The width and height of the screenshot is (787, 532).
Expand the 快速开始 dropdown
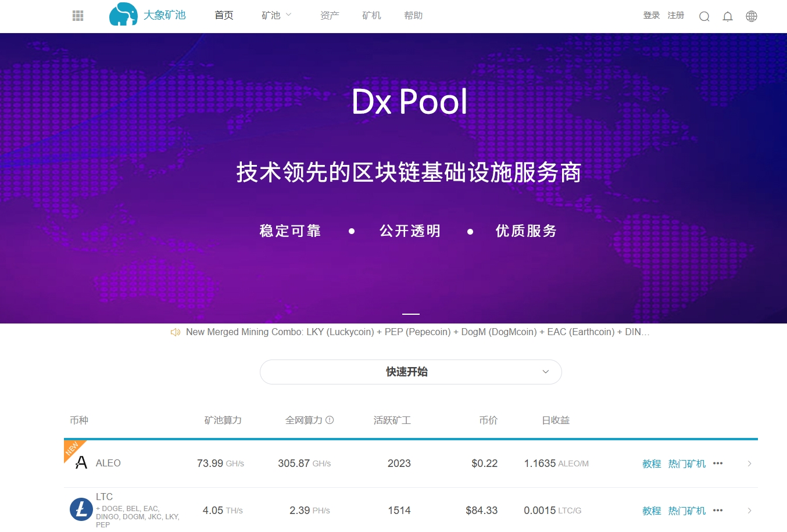click(410, 372)
